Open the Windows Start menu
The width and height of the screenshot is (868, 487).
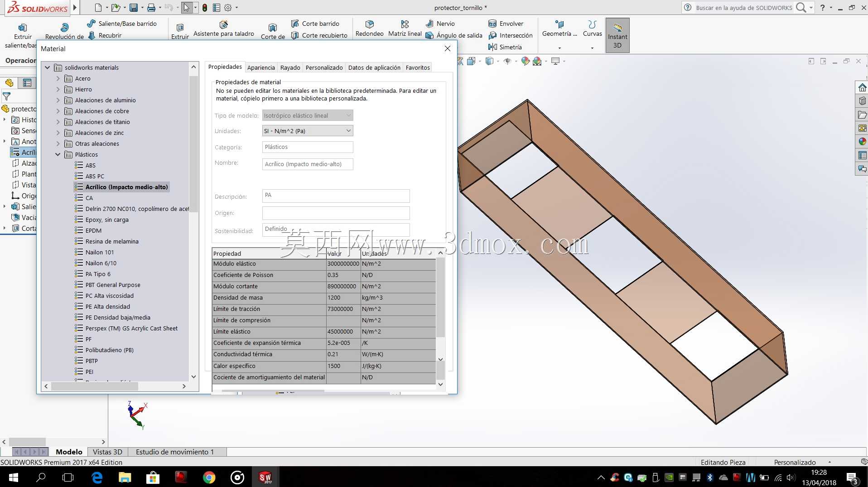tap(13, 477)
